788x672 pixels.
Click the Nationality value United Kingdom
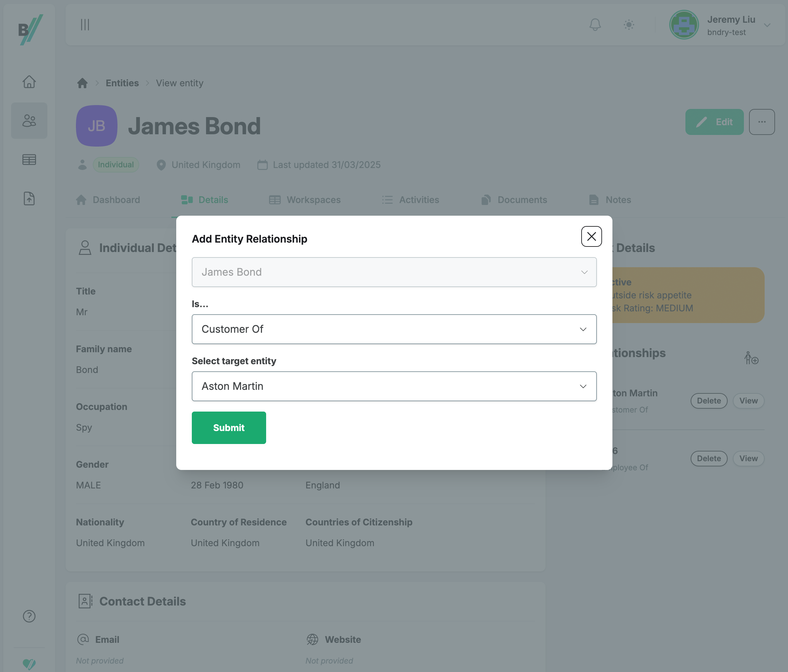click(110, 543)
